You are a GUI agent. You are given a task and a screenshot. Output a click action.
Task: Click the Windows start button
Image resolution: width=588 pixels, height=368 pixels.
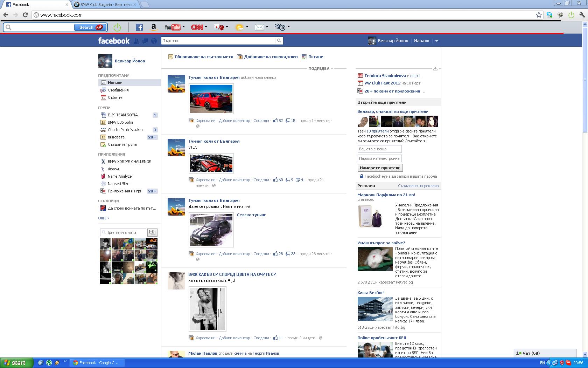coord(16,363)
